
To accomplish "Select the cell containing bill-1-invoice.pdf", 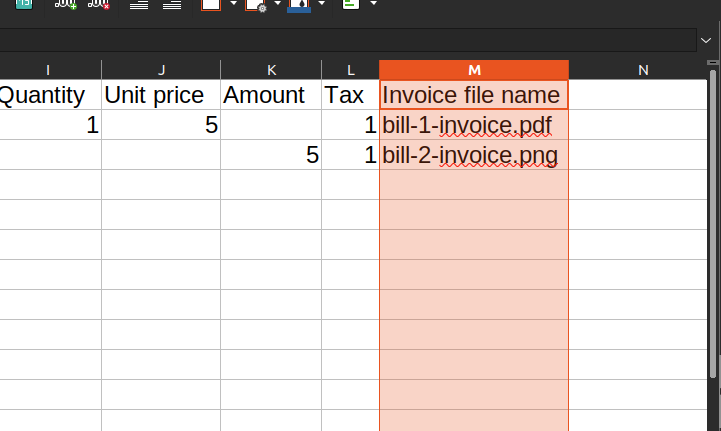I will click(474, 125).
